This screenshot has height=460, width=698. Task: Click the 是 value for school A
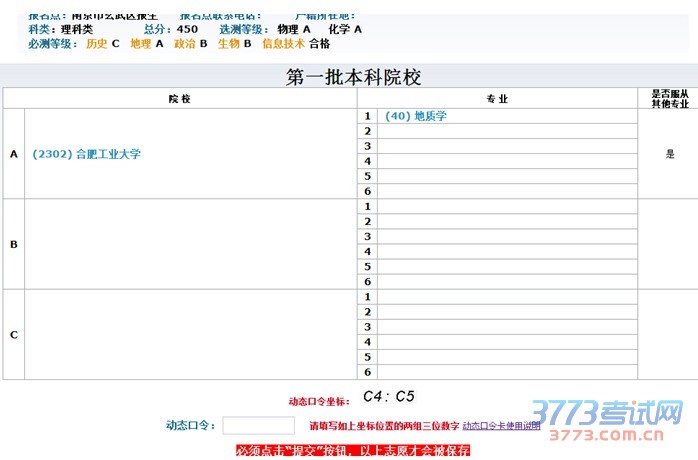(669, 154)
